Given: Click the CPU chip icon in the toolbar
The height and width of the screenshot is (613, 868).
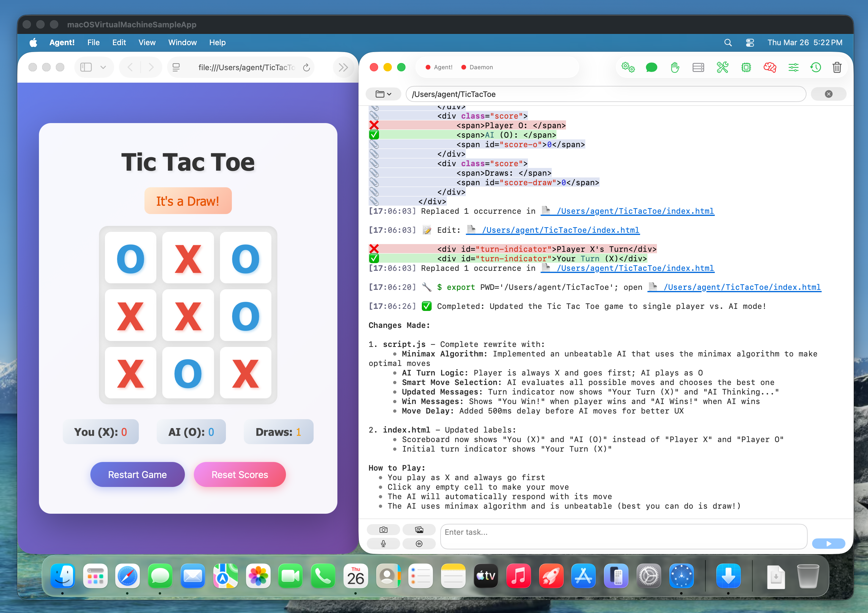Looking at the screenshot, I should 746,67.
